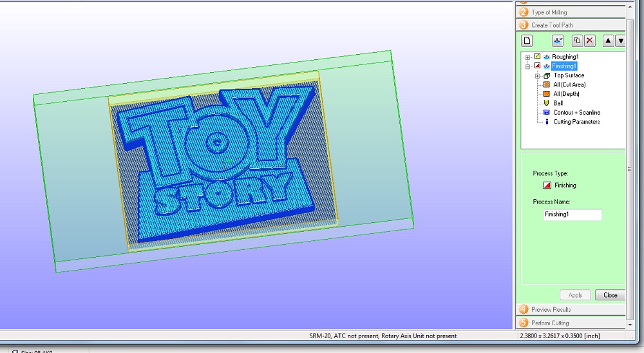This screenshot has height=353, width=644.
Task: Click the red Finishing icon under Process Type
Action: [x=547, y=186]
